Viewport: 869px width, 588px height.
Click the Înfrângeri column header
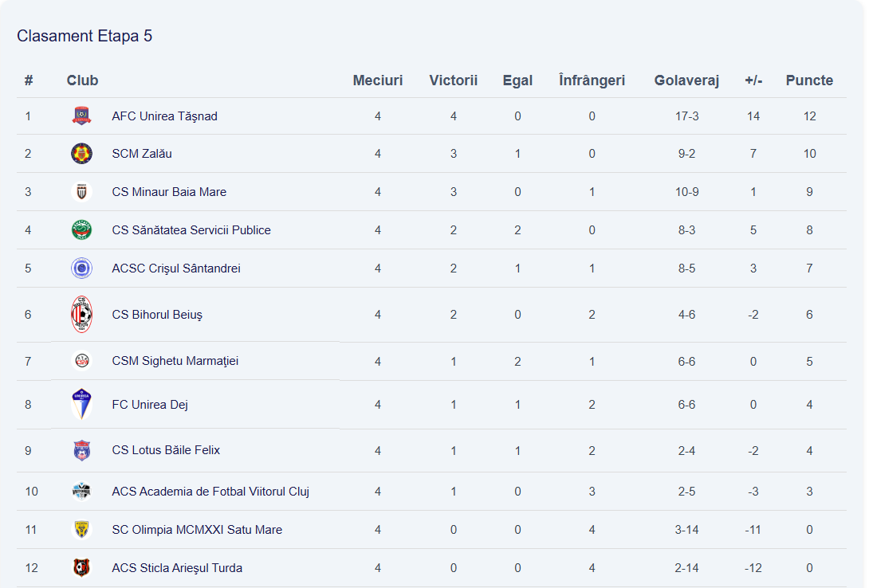592,80
